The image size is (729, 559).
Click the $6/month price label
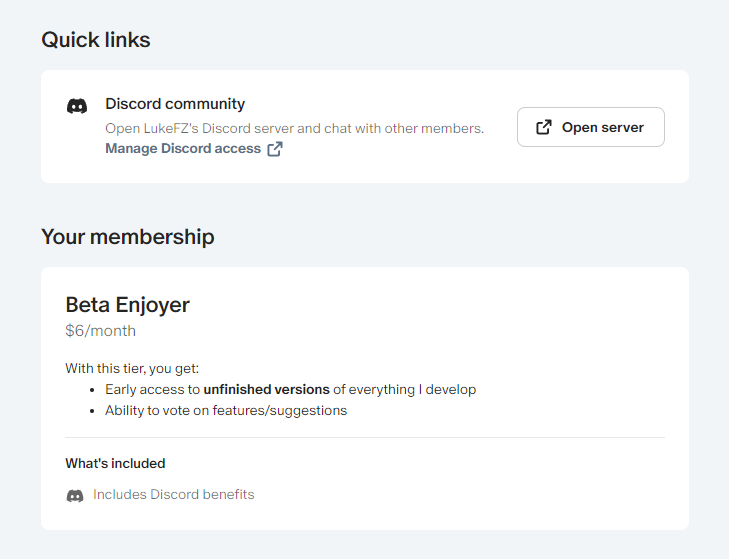(x=100, y=331)
